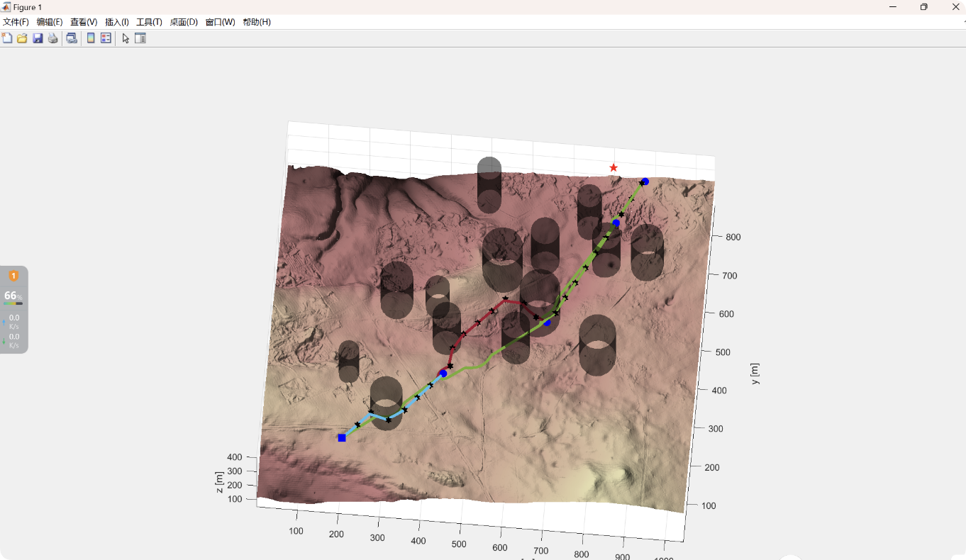The image size is (966, 560).
Task: Open a file with the folder icon
Action: pyautogui.click(x=22, y=38)
